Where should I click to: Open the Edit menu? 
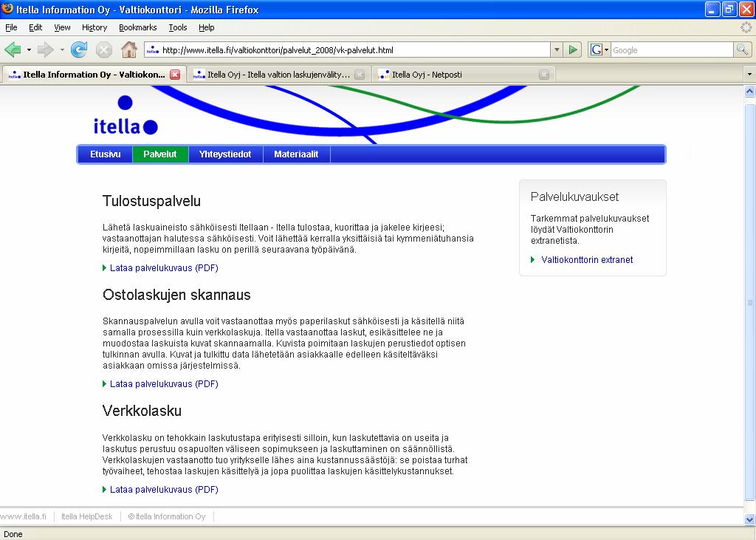[35, 27]
